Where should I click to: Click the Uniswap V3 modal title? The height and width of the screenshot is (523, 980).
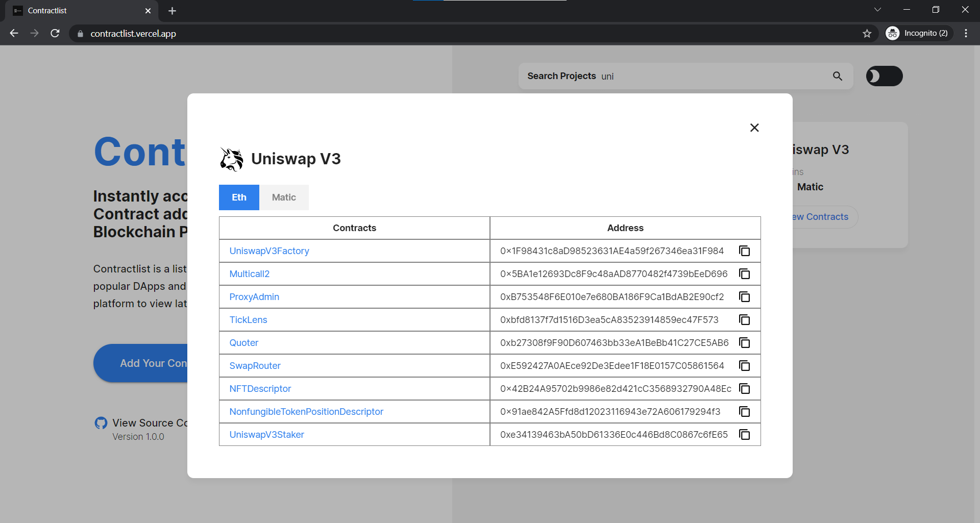(x=296, y=159)
